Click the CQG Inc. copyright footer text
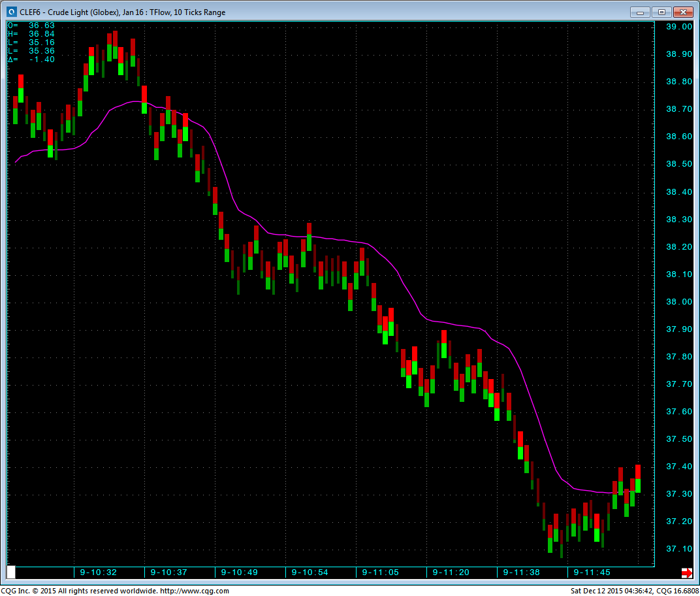The width and height of the screenshot is (700, 596). click(x=115, y=591)
